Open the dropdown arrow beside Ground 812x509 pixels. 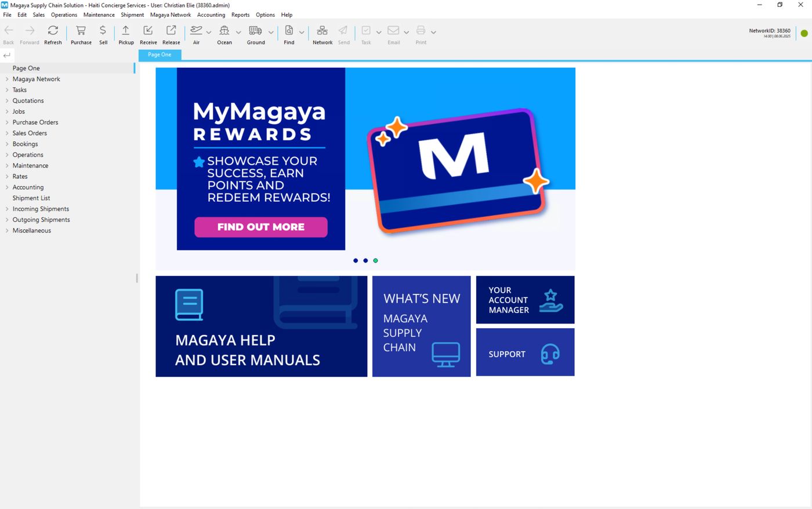tap(271, 32)
